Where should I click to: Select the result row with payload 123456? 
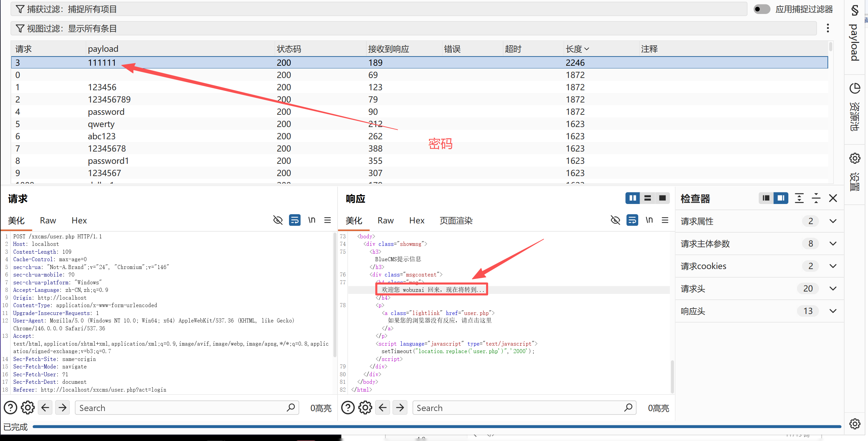419,87
